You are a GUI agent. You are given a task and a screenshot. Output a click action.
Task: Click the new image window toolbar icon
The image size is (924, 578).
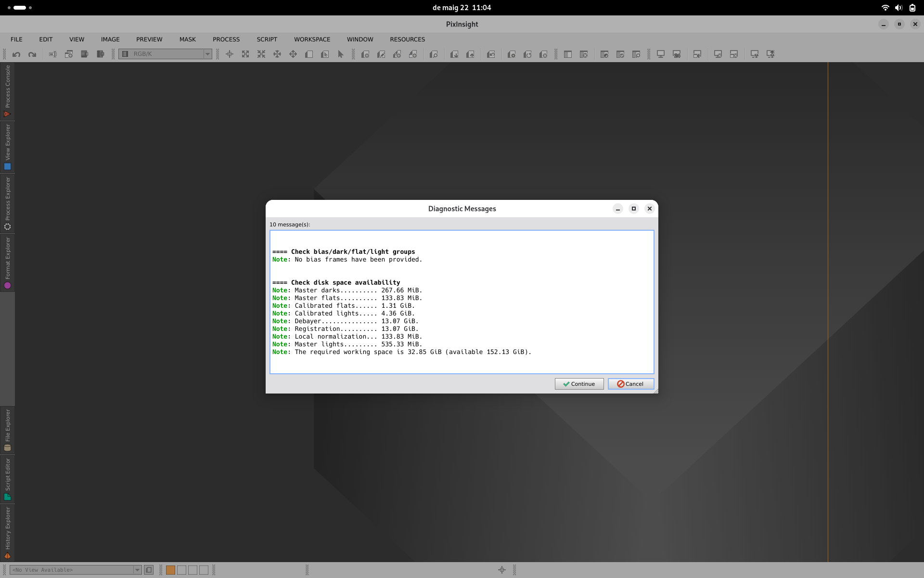coord(69,54)
